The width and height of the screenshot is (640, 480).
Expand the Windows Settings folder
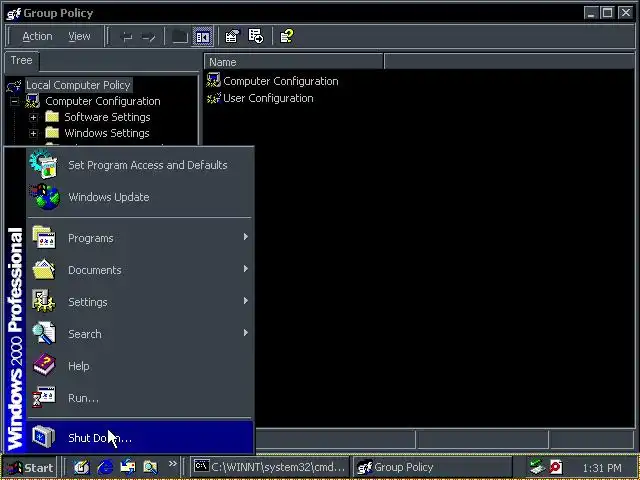(x=33, y=133)
